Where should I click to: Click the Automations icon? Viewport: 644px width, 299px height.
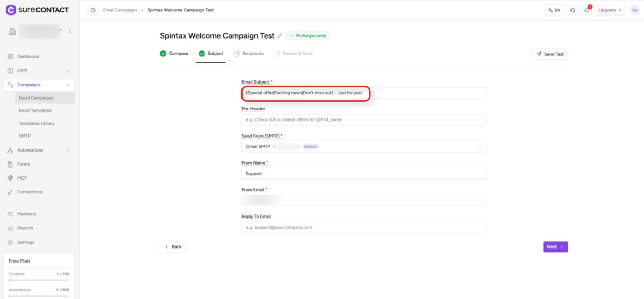pos(11,150)
